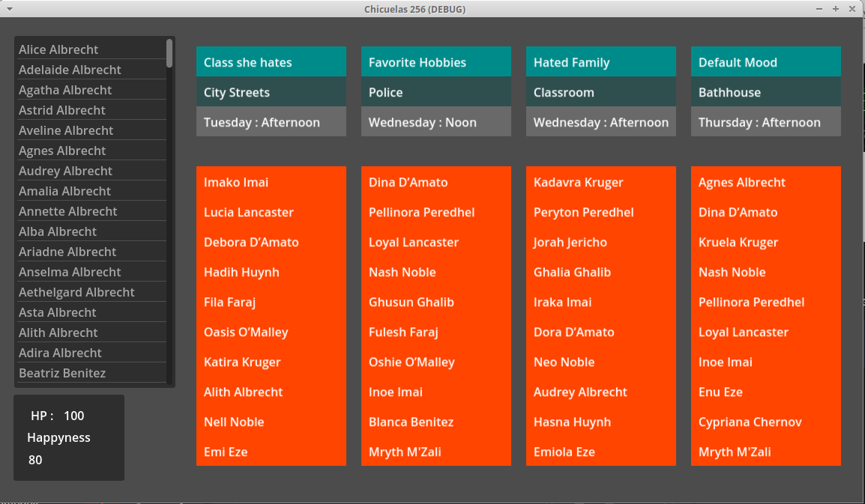865x504 pixels.
Task: Select Ariadne Albrecht list entry
Action: (91, 252)
